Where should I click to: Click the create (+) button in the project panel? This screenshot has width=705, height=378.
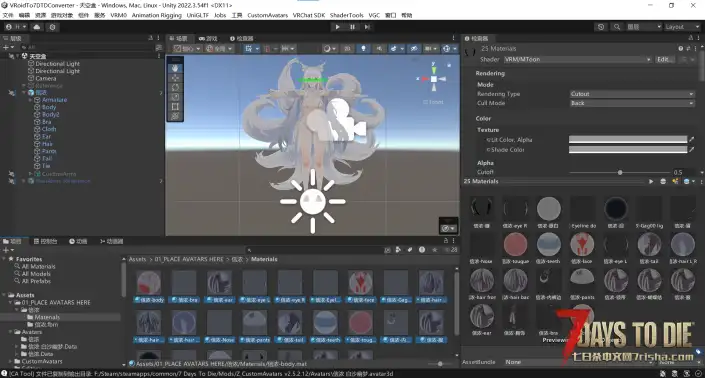pos(8,250)
